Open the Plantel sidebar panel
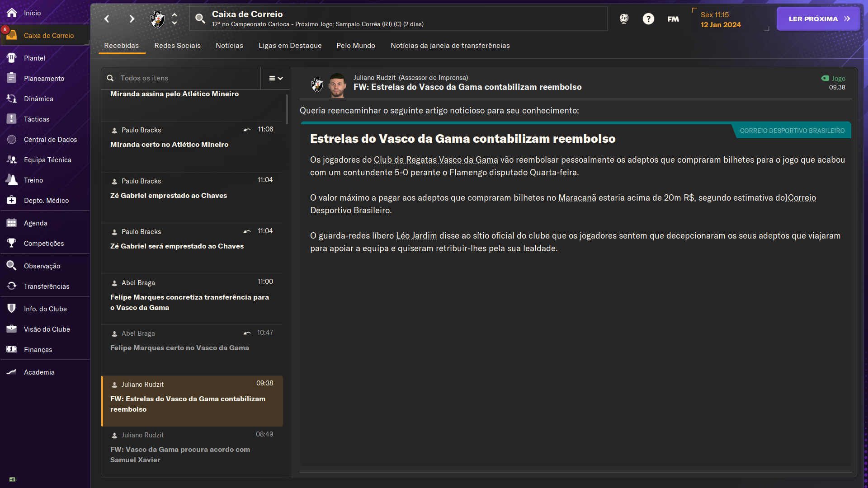Screen dimensions: 868x488 tap(34, 58)
